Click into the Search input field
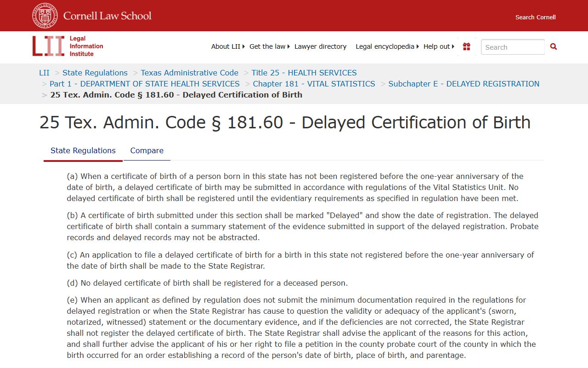The height and width of the screenshot is (368, 588). coord(513,47)
